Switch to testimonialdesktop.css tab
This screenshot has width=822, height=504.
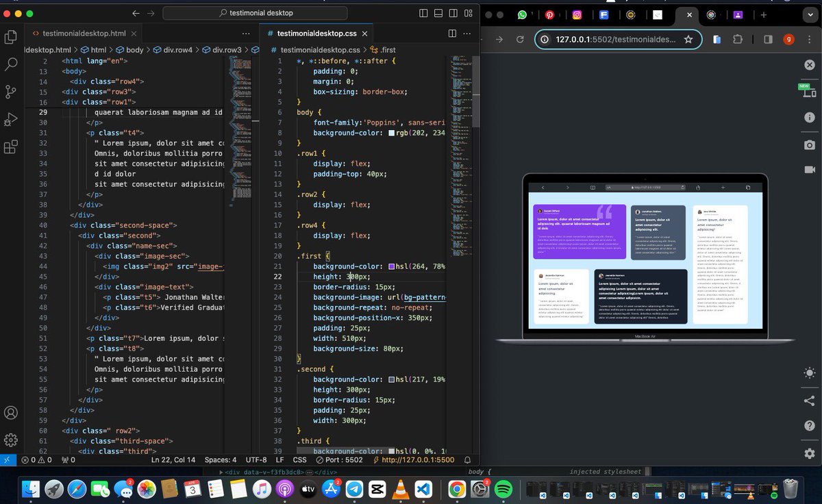click(x=315, y=33)
